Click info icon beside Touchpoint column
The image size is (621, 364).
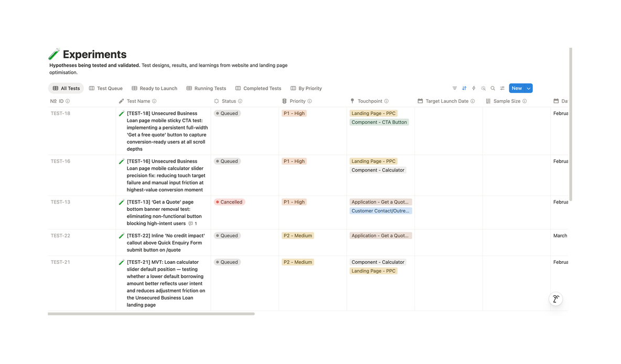coord(386,101)
